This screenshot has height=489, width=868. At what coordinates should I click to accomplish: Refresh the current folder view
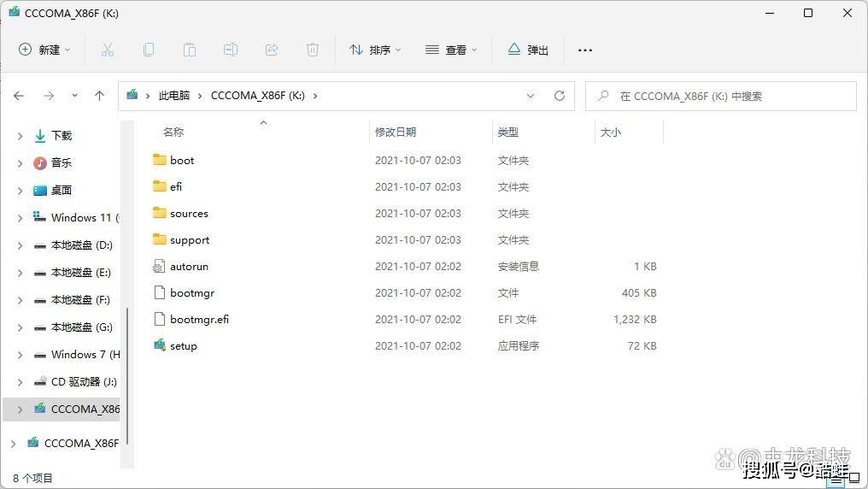[x=560, y=96]
